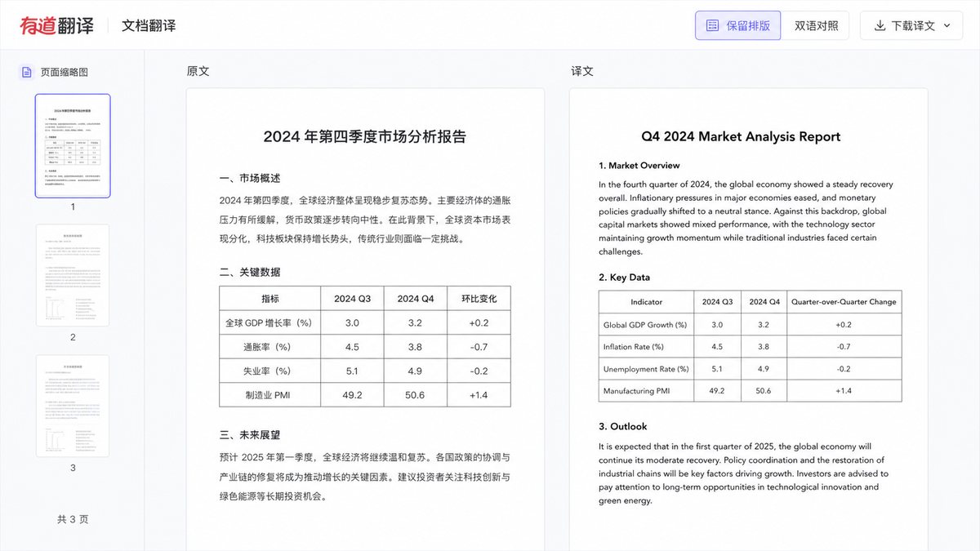Click heading 1. Market Overview
980x551 pixels.
(639, 165)
